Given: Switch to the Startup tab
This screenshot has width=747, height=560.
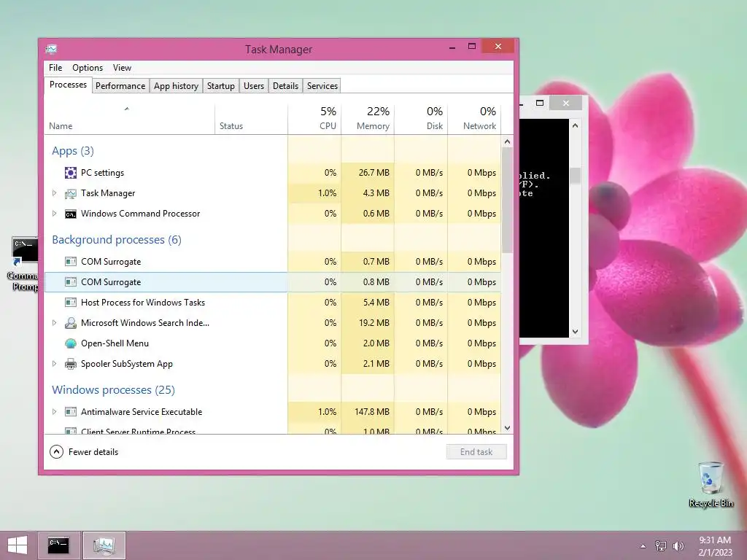Looking at the screenshot, I should (x=220, y=86).
